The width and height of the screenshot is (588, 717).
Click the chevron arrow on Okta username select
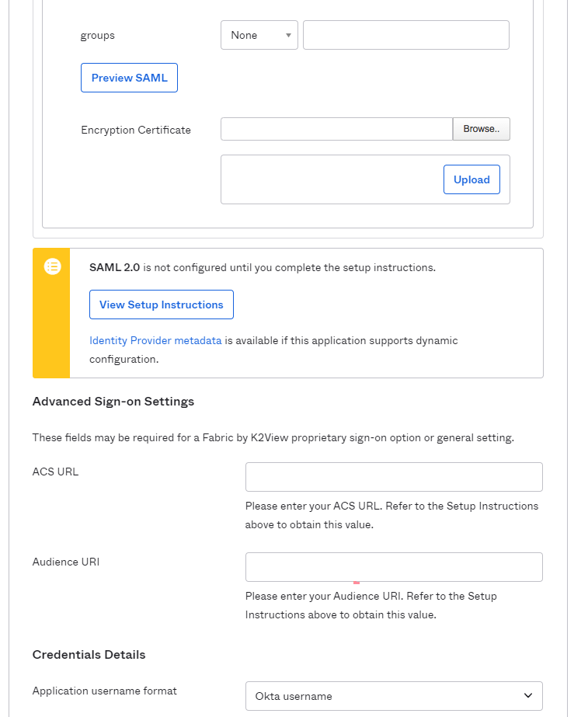(x=528, y=696)
